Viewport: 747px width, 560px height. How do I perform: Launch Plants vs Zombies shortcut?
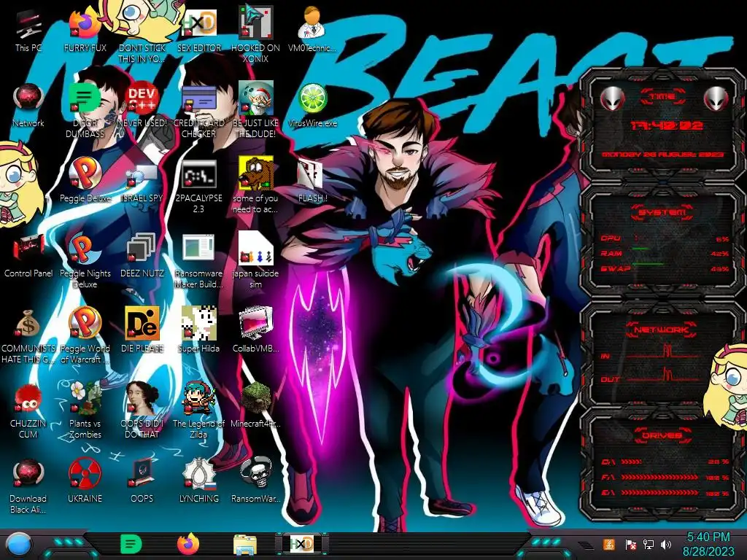[x=85, y=411]
